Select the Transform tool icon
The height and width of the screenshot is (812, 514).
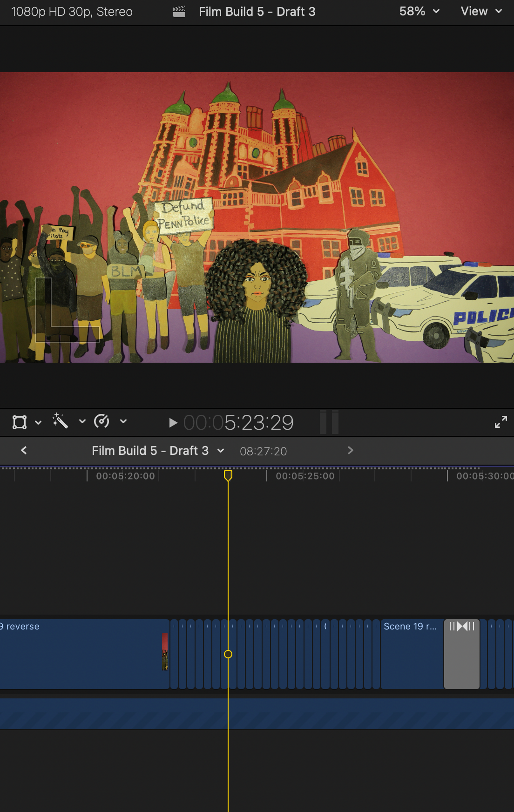pos(20,422)
